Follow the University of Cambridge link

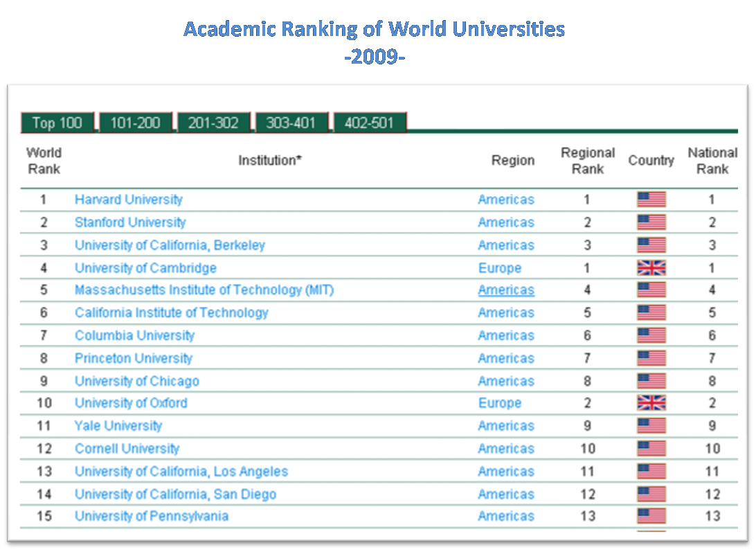tap(145, 268)
